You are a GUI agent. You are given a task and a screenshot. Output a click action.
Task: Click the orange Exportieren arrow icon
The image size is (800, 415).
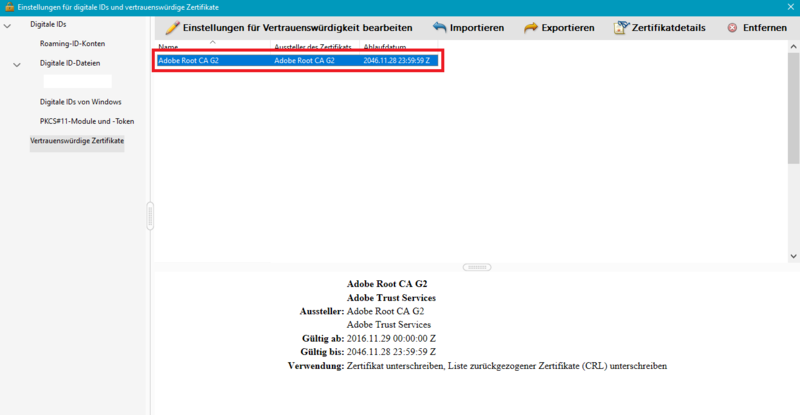(x=531, y=28)
